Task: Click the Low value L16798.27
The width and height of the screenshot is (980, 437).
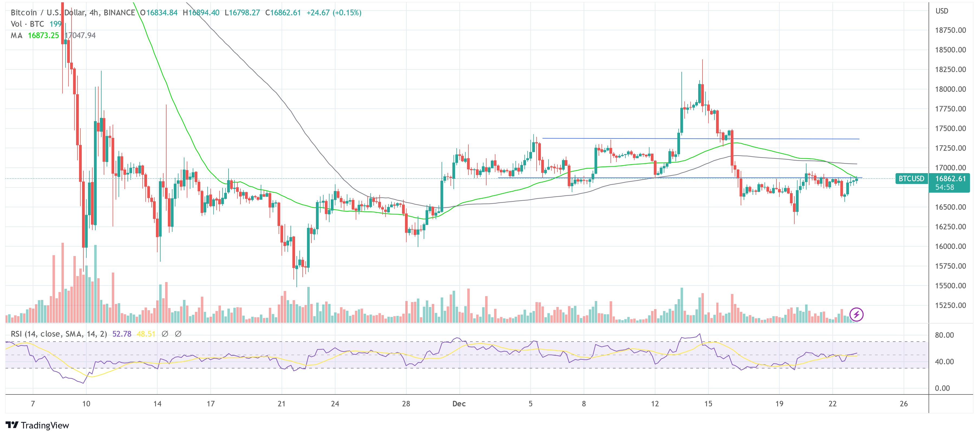Action: [242, 12]
